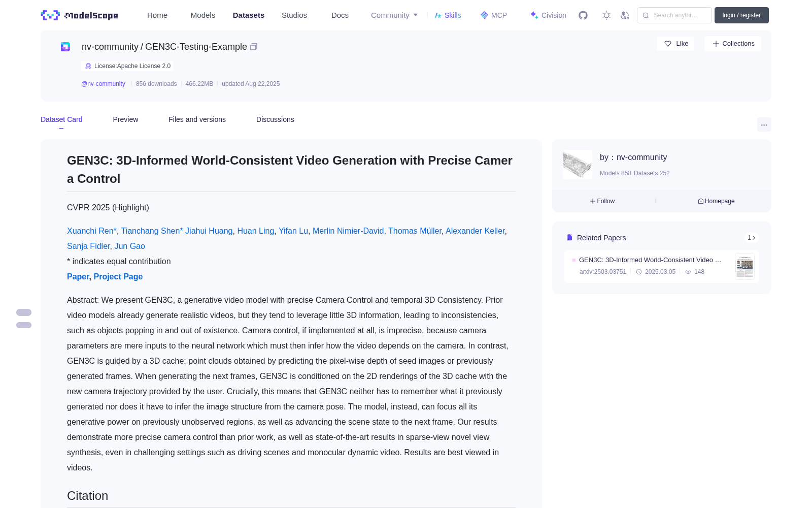Open the nv-community Homepage
Screen dimensions: 812x508
coord(716,201)
